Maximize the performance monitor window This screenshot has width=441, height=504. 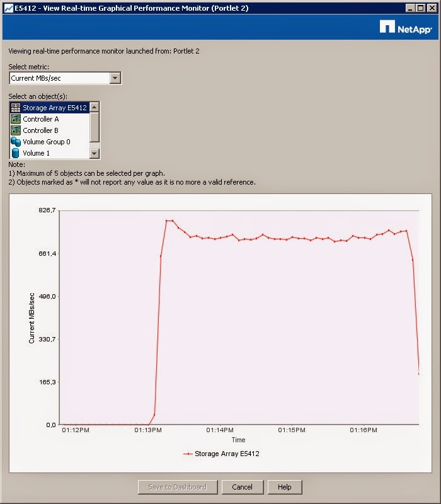(x=420, y=8)
